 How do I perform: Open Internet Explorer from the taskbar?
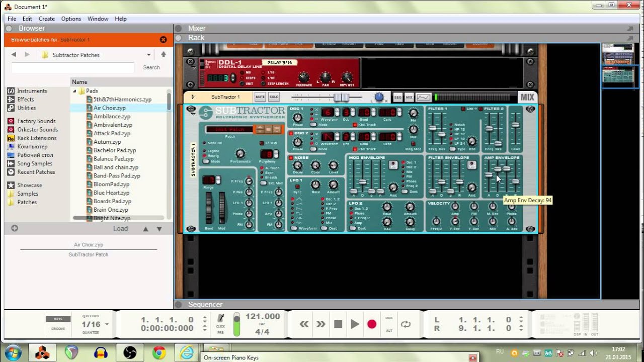187,353
